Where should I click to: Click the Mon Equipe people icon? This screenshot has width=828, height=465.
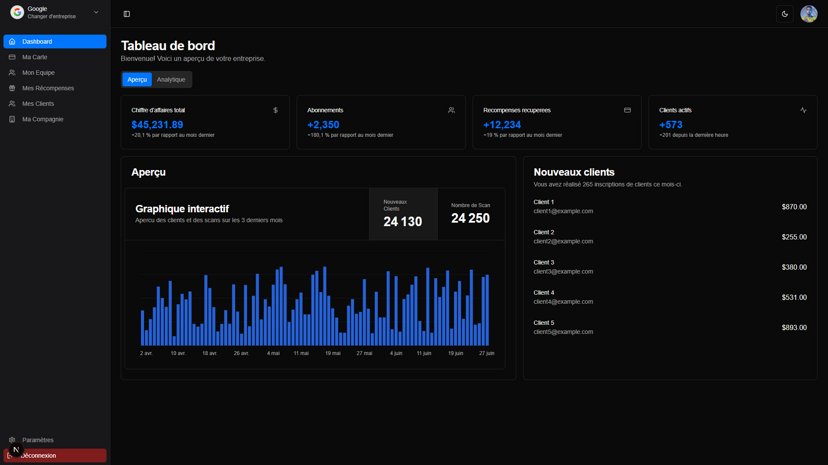(12, 73)
